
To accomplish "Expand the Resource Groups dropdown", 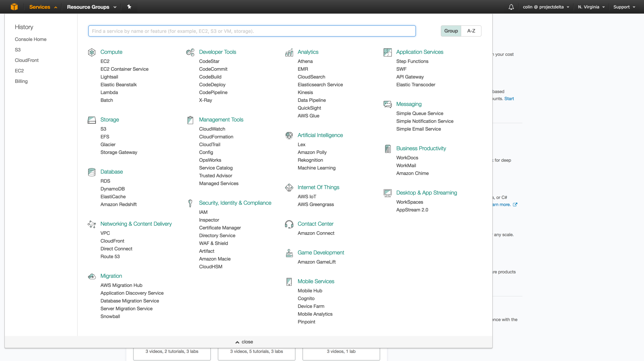I will [92, 7].
